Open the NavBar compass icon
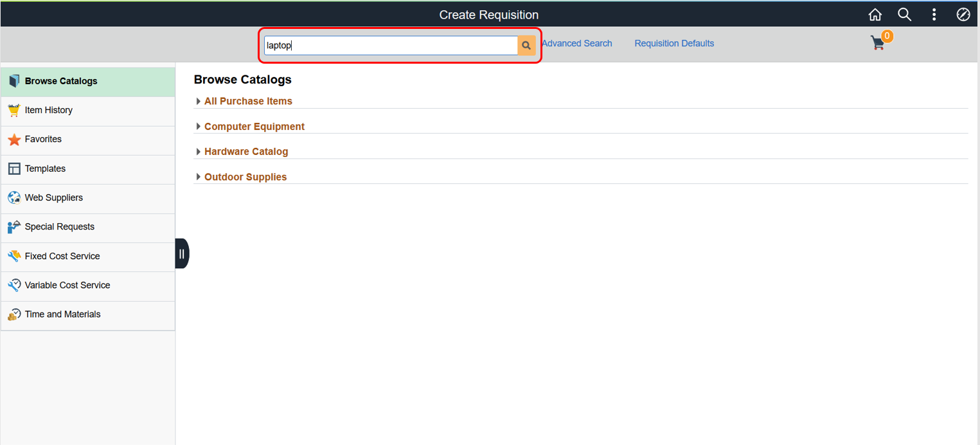The width and height of the screenshot is (980, 445). click(x=963, y=15)
